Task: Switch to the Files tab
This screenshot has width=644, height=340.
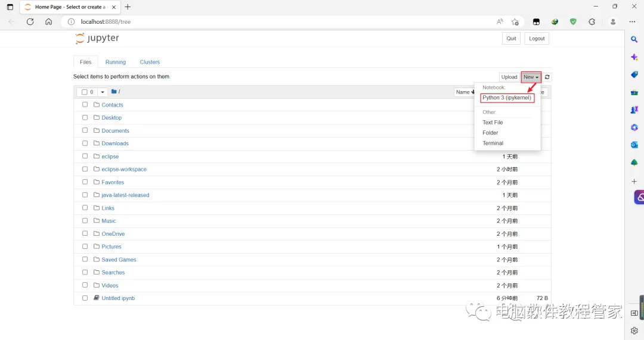Action: coord(85,62)
